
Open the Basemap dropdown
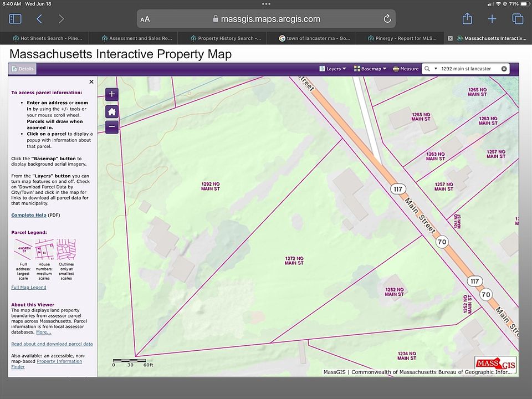pos(370,69)
